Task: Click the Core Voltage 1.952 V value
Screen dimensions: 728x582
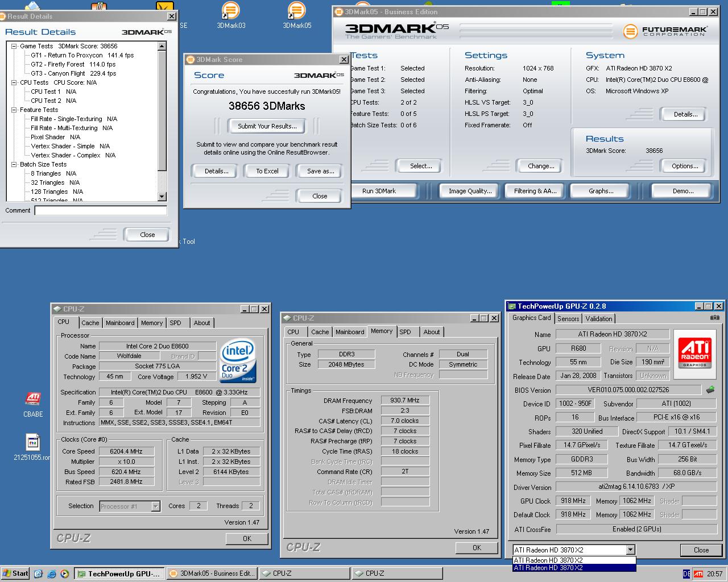Action: point(197,376)
